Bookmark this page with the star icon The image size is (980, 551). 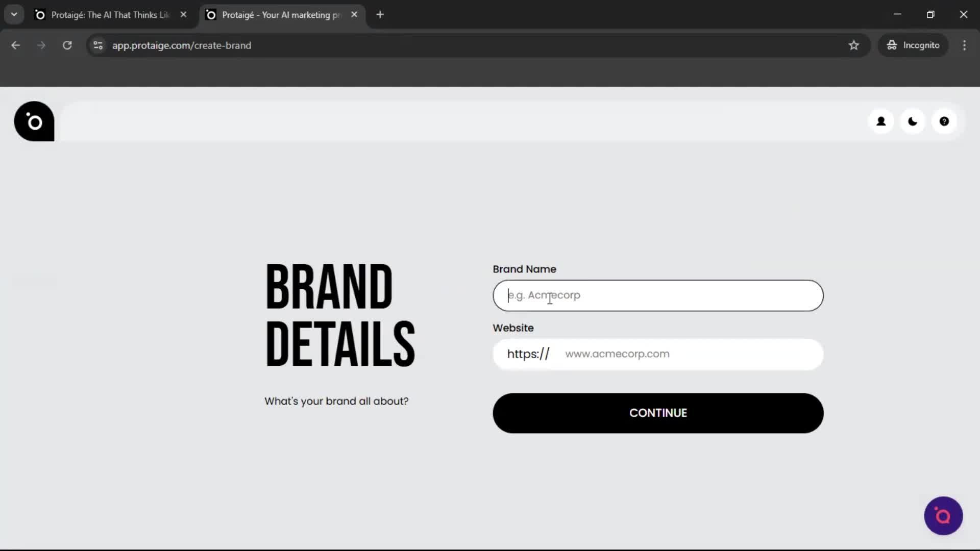854,45
